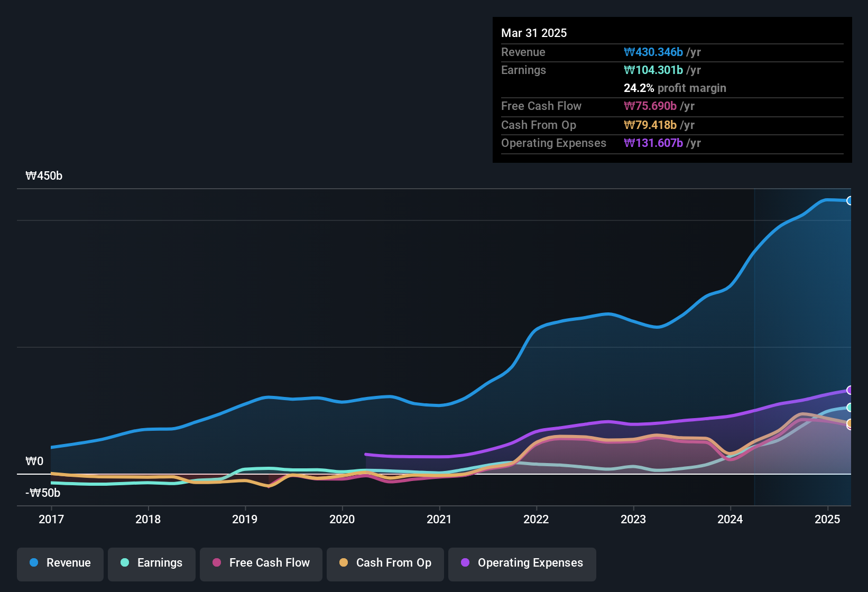Select the Revenue endpoint marker on the chart
This screenshot has height=592, width=868.
coord(850,201)
